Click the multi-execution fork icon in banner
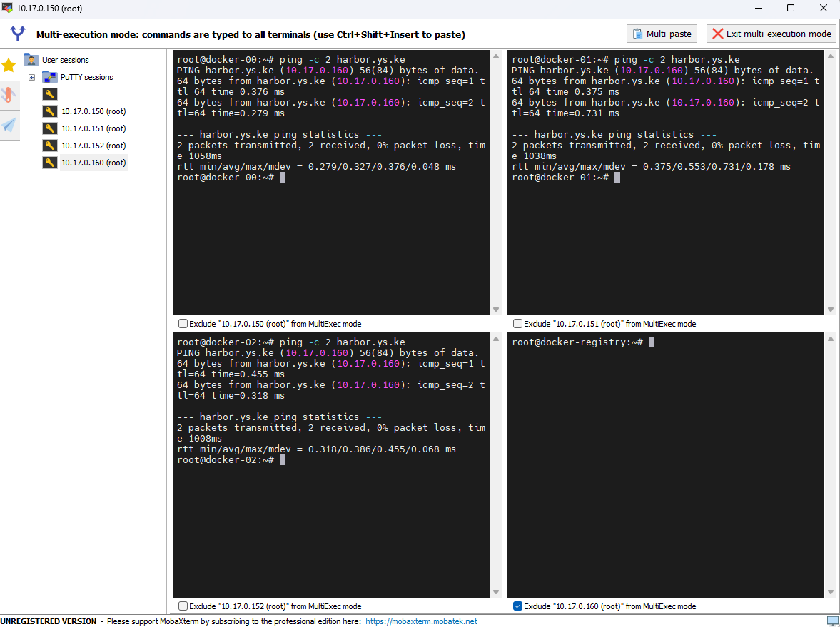Viewport: 840px width, 627px height. (x=18, y=34)
